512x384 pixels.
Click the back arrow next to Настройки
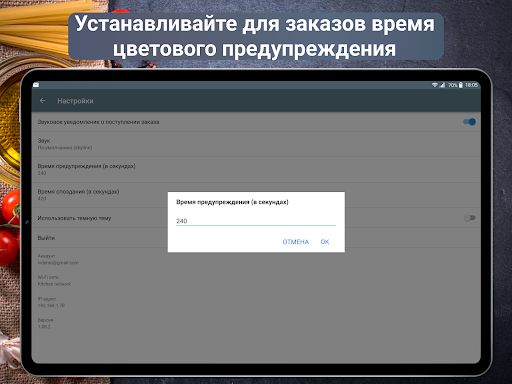[42, 100]
